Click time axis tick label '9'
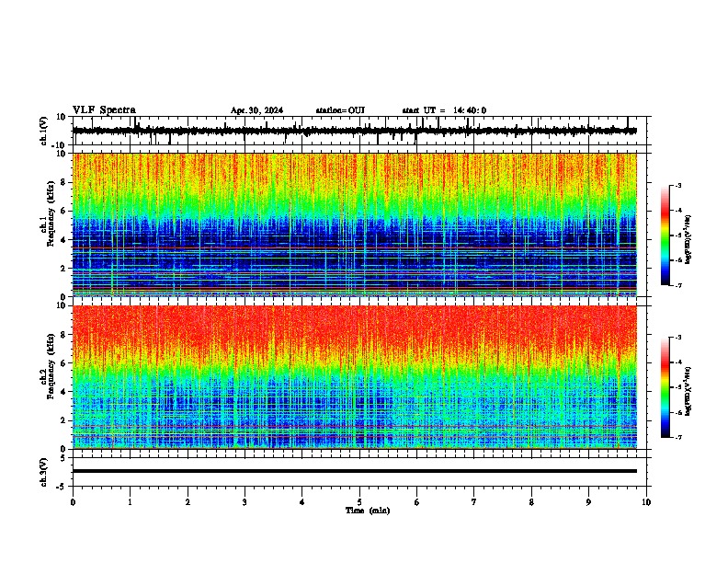The width and height of the screenshot is (728, 563). (x=588, y=502)
